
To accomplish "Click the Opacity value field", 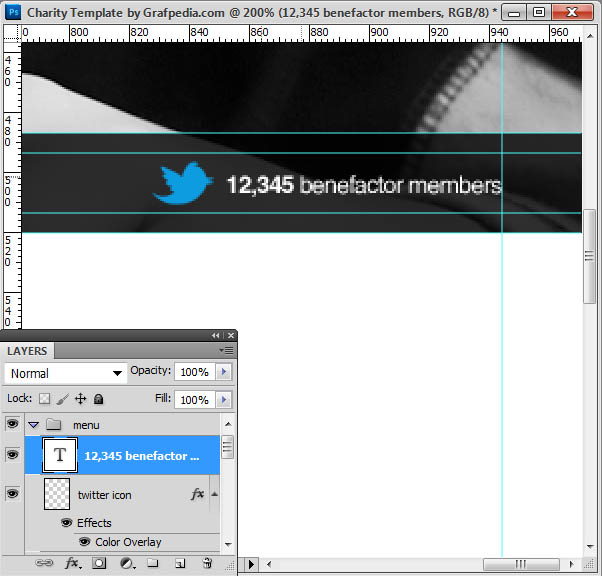I will pyautogui.click(x=194, y=372).
